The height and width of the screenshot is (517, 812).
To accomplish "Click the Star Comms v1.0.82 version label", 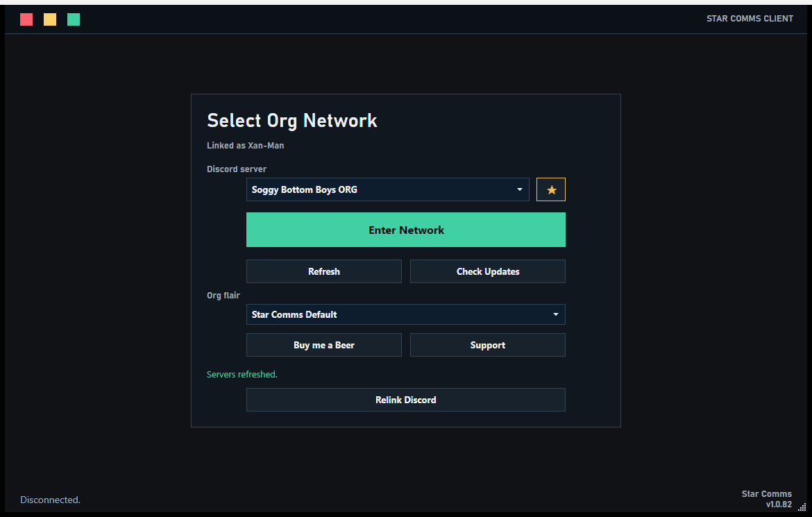I will pos(766,499).
